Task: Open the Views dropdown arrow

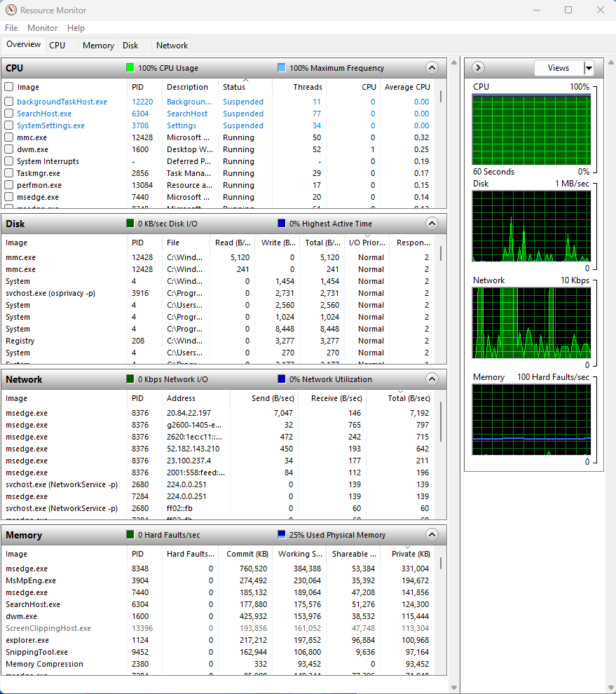Action: 589,68
